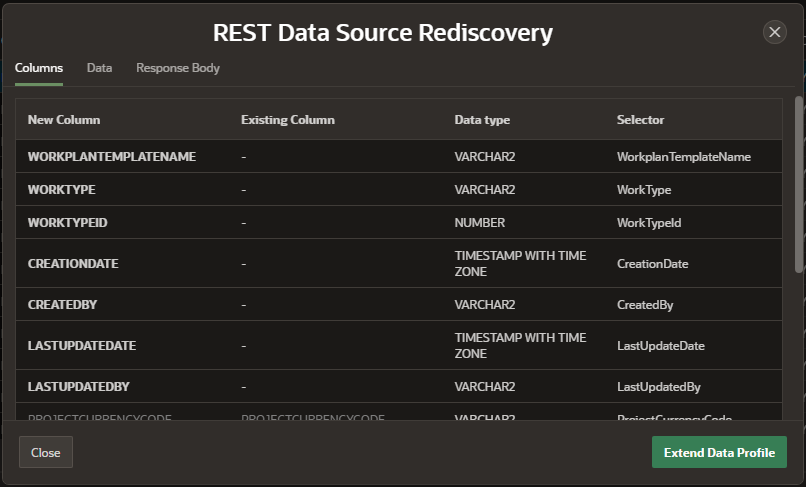Screen dimensions: 806x487
Task: Click the Existing Column header
Action: pyautogui.click(x=288, y=119)
